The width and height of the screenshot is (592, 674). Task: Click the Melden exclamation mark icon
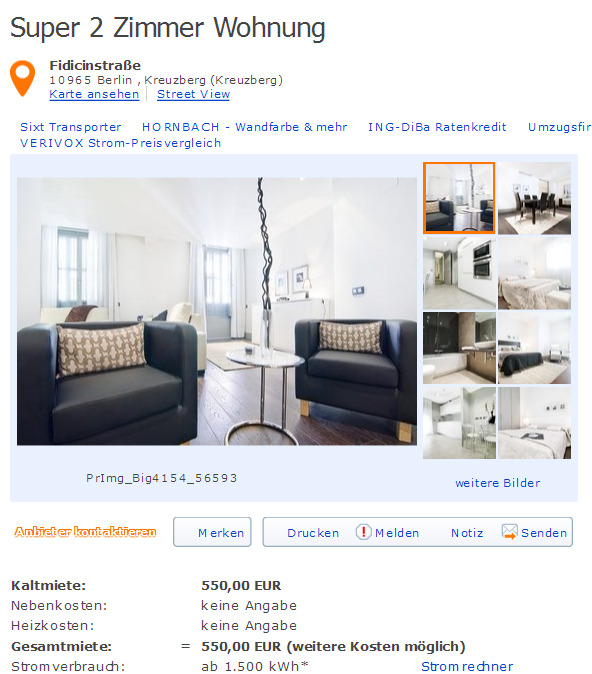pyautogui.click(x=363, y=532)
